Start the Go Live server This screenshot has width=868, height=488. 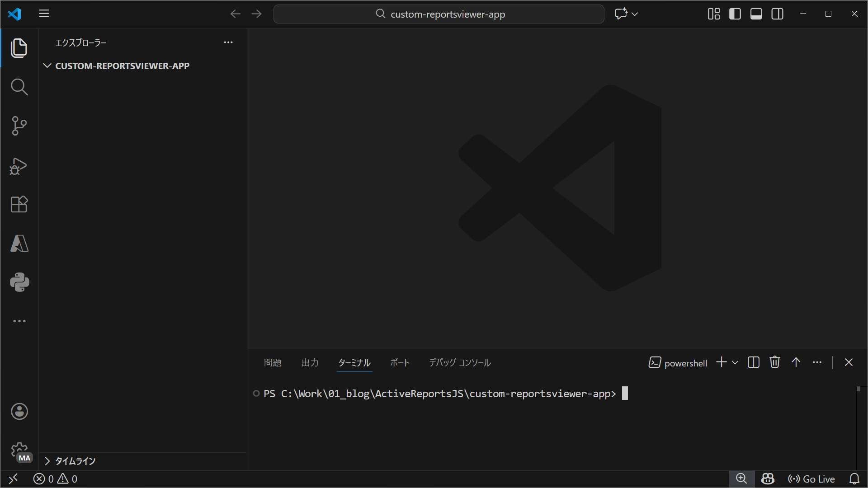coord(811,479)
